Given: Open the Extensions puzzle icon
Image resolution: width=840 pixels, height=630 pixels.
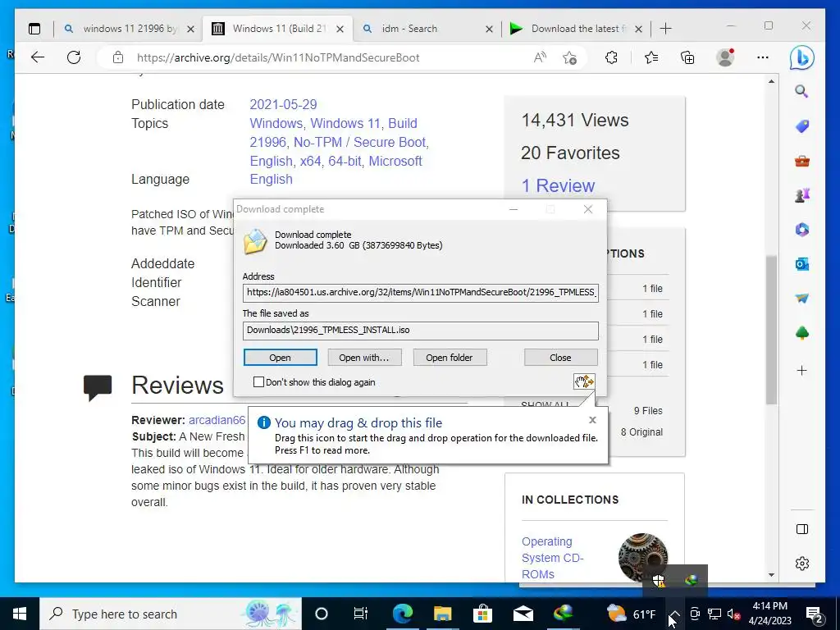Looking at the screenshot, I should tap(611, 57).
